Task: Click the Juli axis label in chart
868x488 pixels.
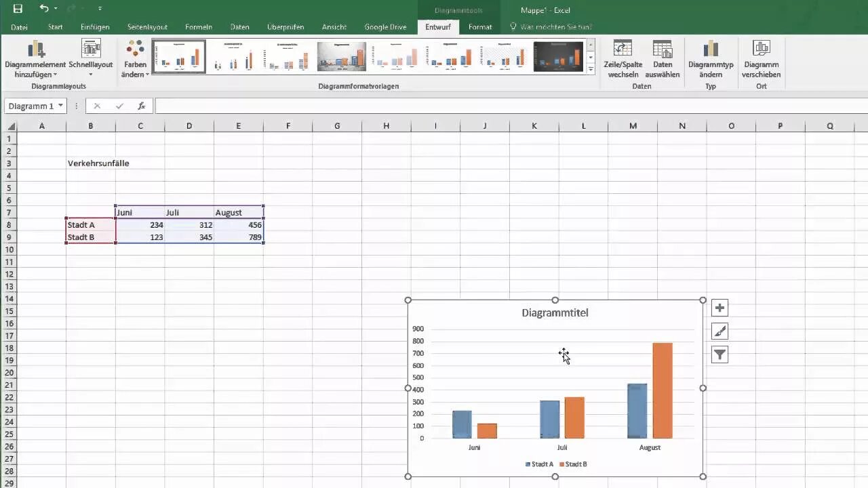Action: point(562,447)
